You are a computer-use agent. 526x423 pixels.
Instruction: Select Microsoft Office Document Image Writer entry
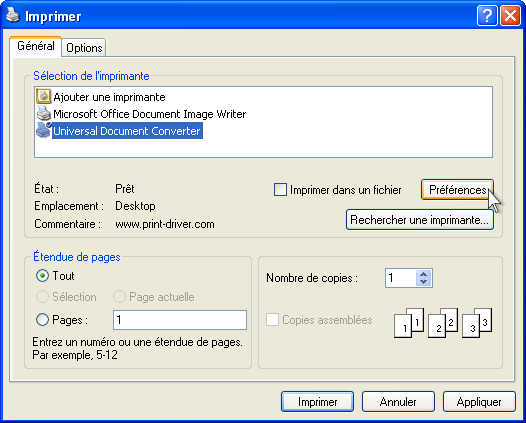click(x=150, y=114)
